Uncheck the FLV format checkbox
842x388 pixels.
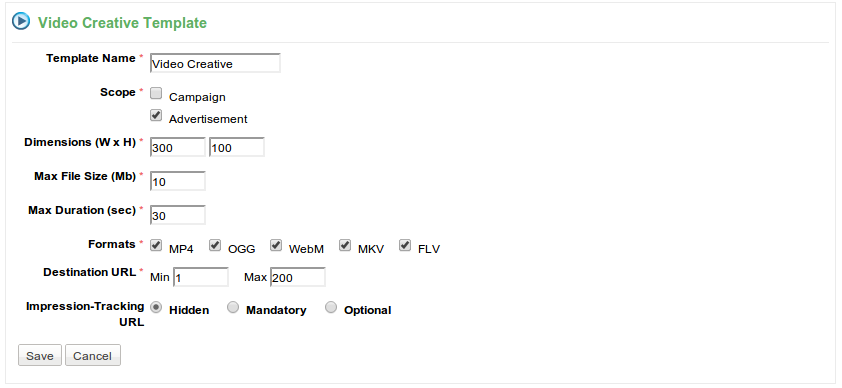(405, 245)
